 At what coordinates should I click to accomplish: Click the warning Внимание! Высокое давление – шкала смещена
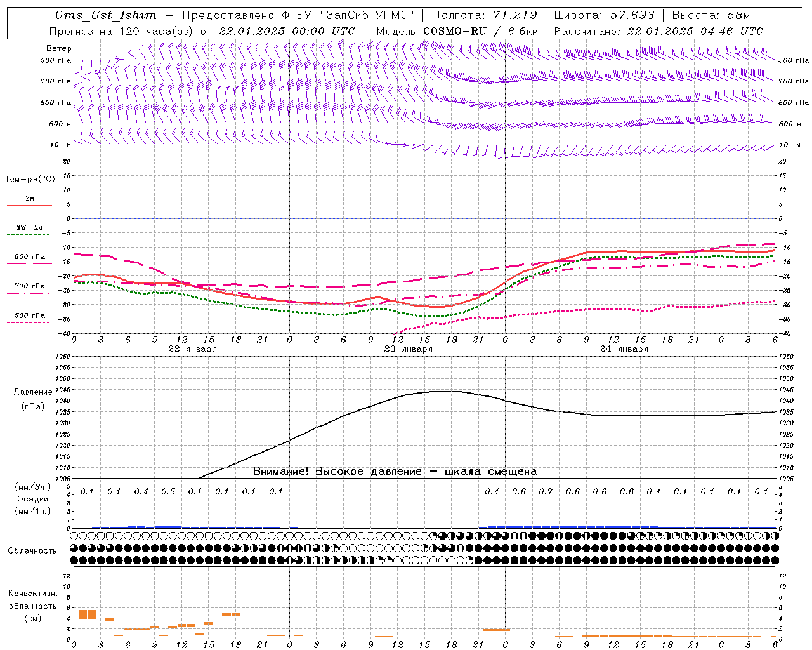[x=395, y=471]
